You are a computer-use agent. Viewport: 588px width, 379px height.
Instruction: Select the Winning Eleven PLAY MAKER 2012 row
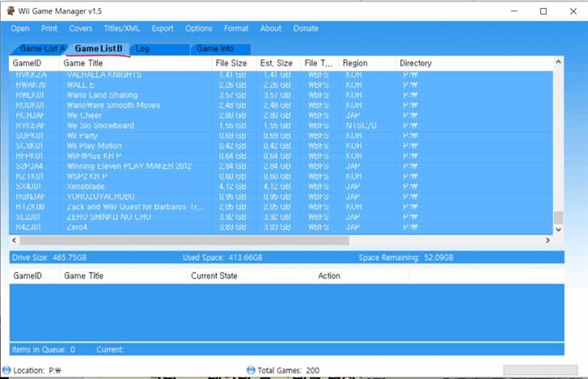pos(281,166)
